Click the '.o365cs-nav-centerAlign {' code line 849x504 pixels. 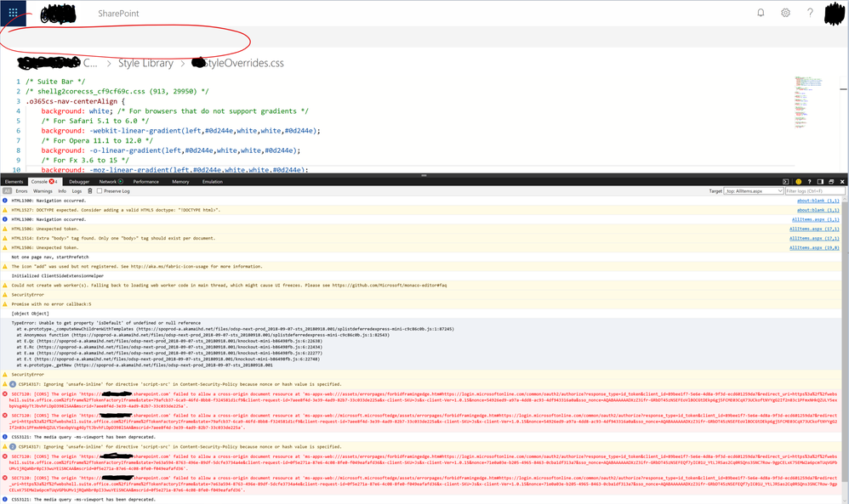coord(75,101)
